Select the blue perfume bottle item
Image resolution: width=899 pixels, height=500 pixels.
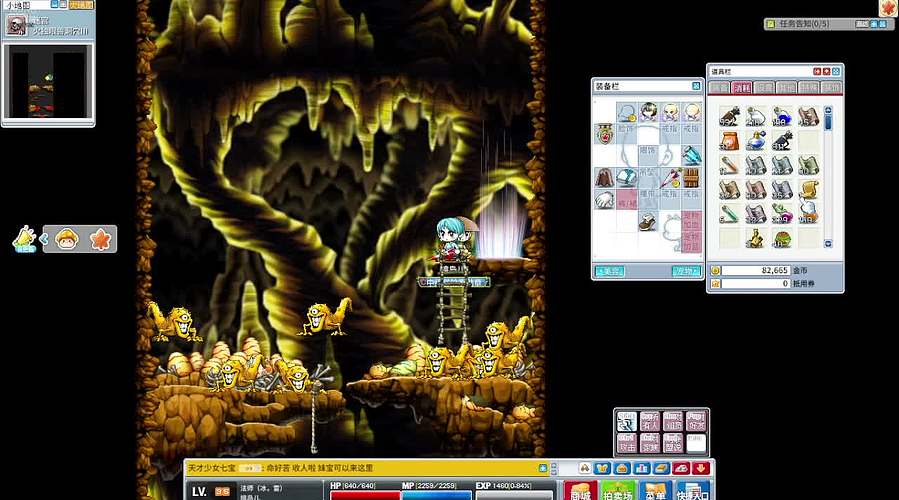coord(756,141)
